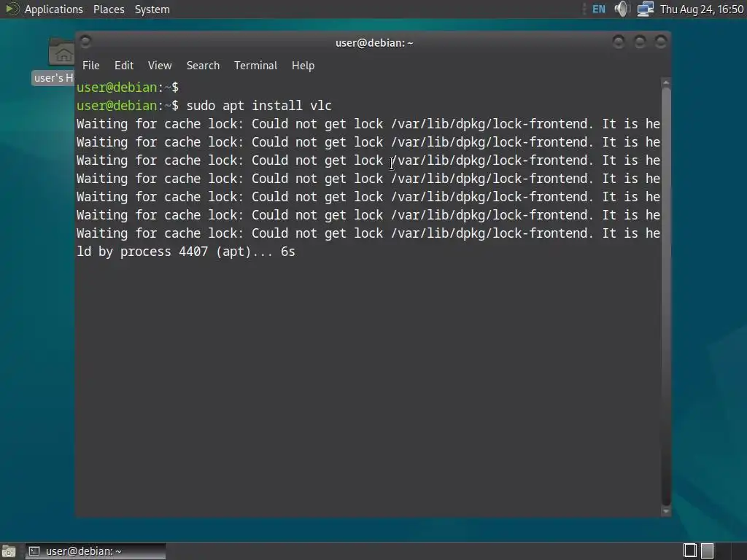Click the show desktop icon in bottom panel
The width and height of the screenshot is (747, 560).
9,551
